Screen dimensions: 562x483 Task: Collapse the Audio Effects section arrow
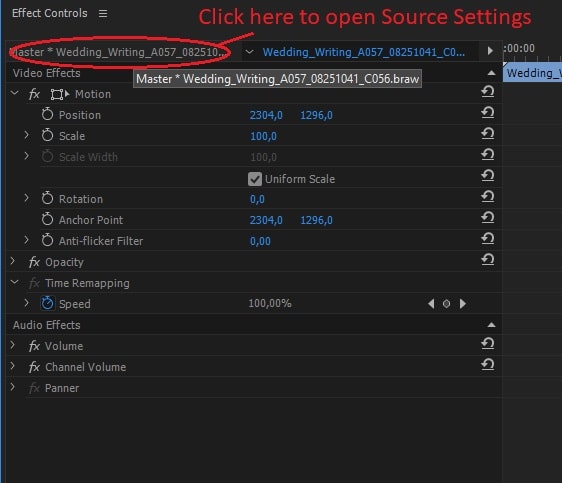coord(491,325)
